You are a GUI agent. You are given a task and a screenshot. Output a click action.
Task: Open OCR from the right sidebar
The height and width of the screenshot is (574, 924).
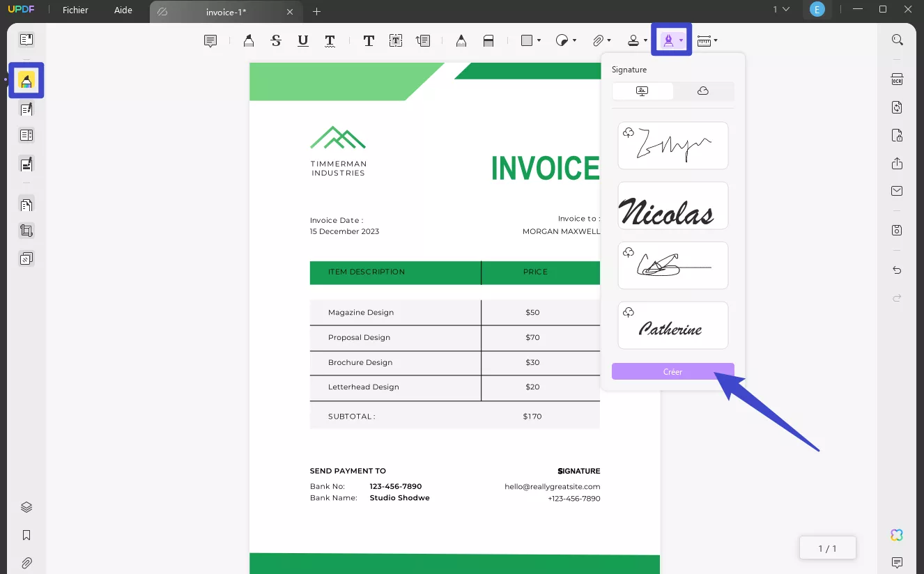point(898,79)
